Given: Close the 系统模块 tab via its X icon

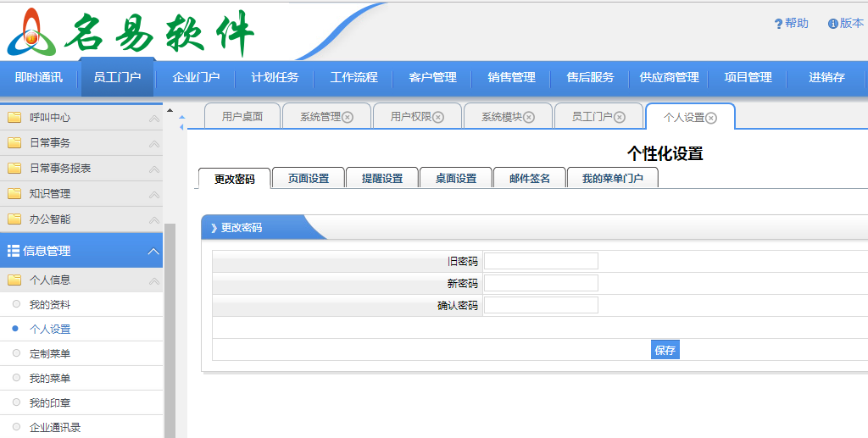Looking at the screenshot, I should pos(529,118).
